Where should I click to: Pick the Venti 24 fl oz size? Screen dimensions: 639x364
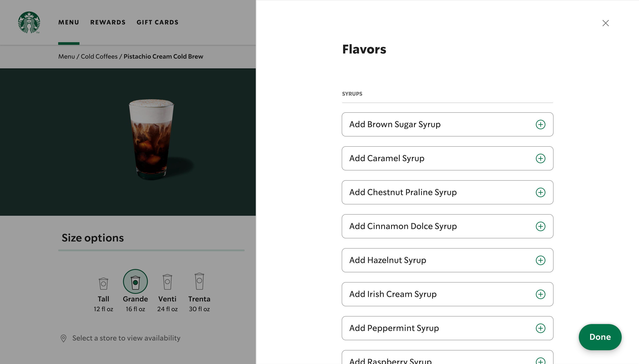[x=167, y=282]
